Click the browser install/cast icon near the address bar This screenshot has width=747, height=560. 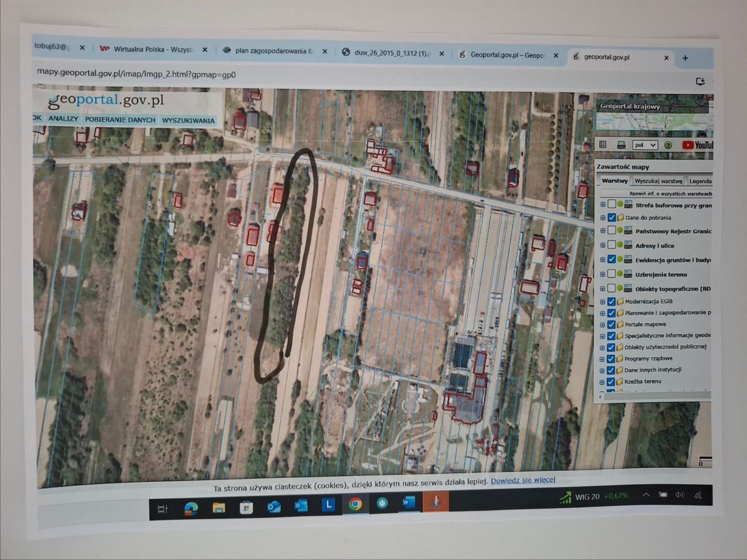(700, 82)
